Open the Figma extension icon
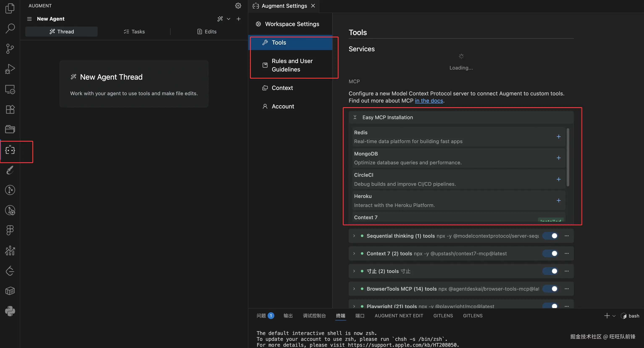 [x=10, y=230]
